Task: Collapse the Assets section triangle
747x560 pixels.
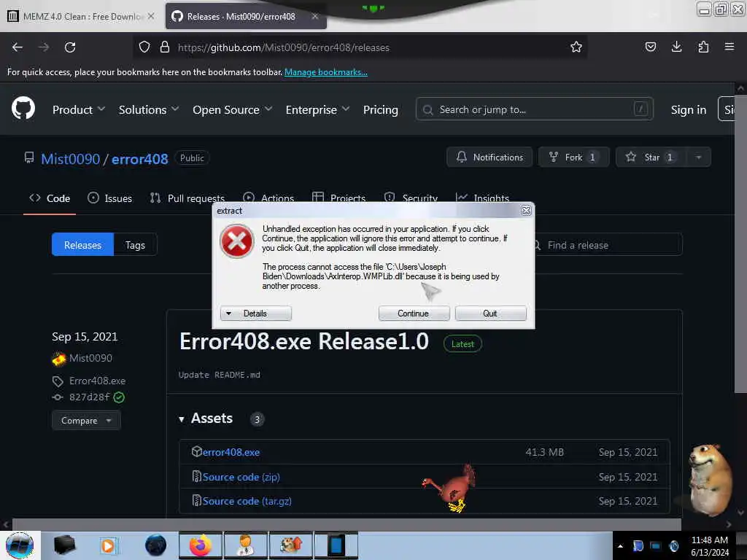Action: (x=182, y=419)
